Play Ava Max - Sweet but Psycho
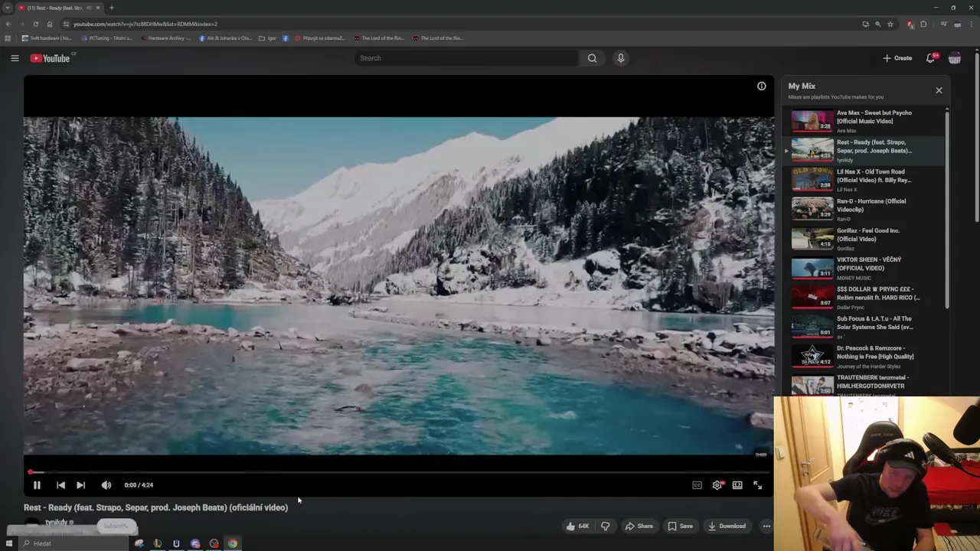The image size is (980, 551). [864, 121]
